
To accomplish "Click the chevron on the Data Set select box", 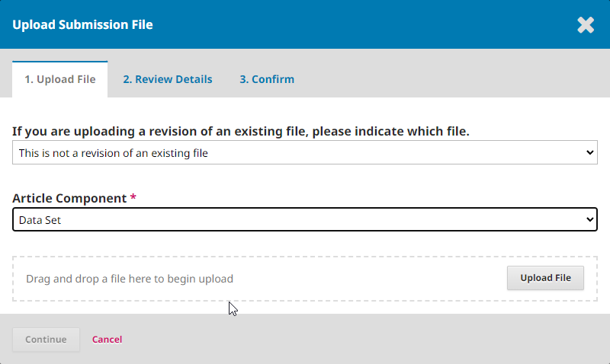I will [589, 219].
